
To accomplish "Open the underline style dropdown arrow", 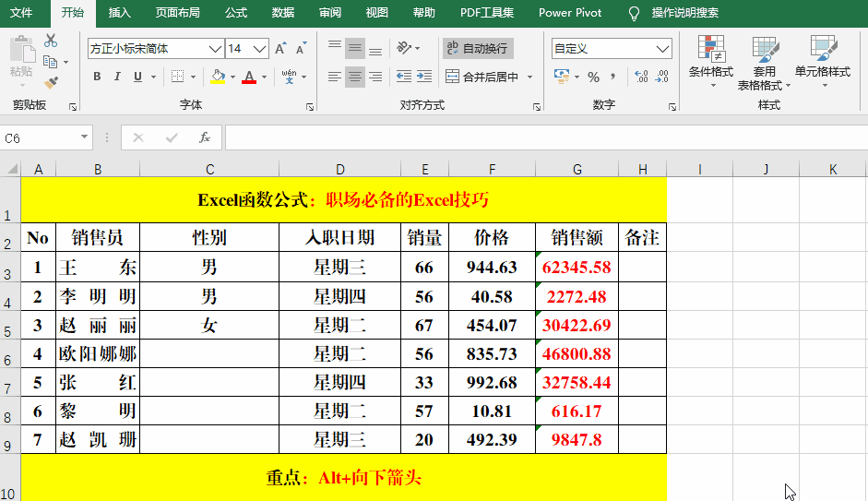I will [x=153, y=77].
